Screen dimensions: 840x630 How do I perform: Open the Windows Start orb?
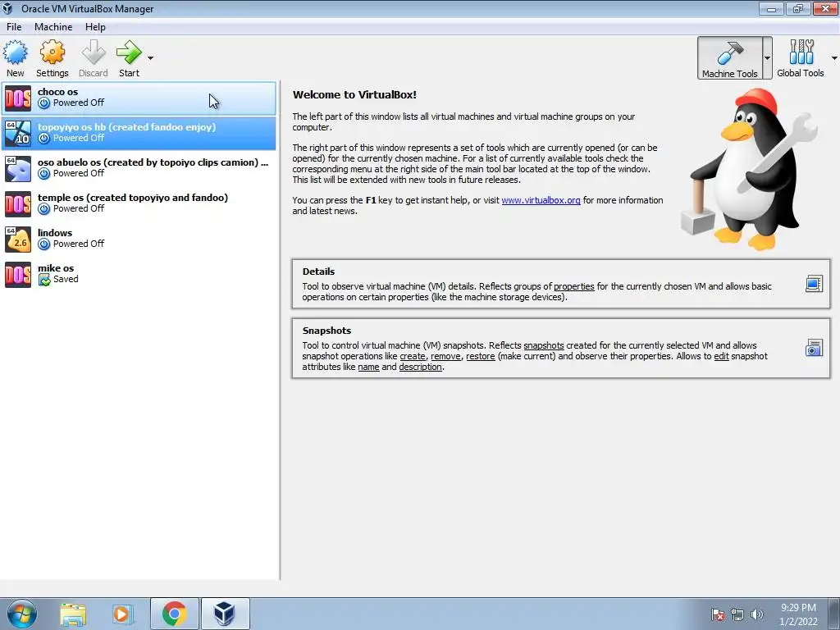pyautogui.click(x=21, y=614)
